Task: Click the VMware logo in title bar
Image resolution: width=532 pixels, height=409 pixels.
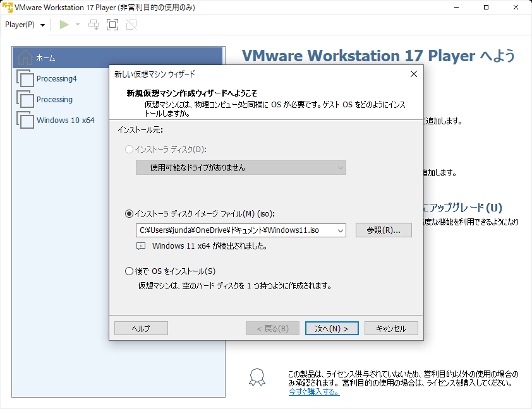Action: tap(7, 7)
